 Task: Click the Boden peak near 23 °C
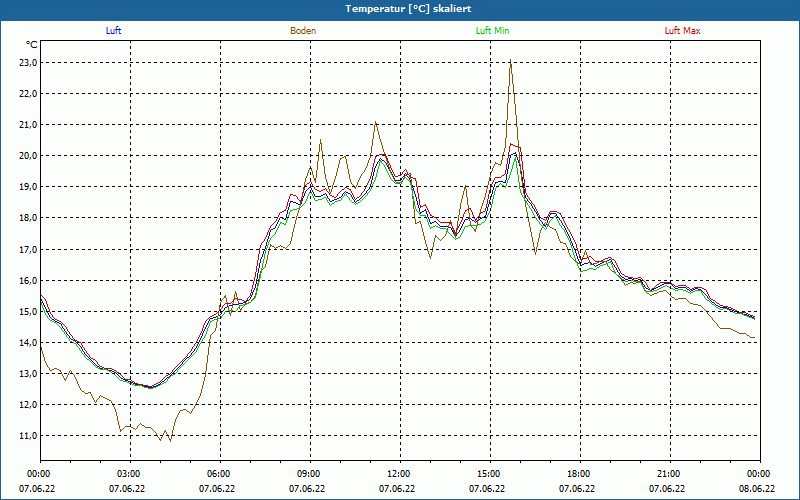pos(510,60)
